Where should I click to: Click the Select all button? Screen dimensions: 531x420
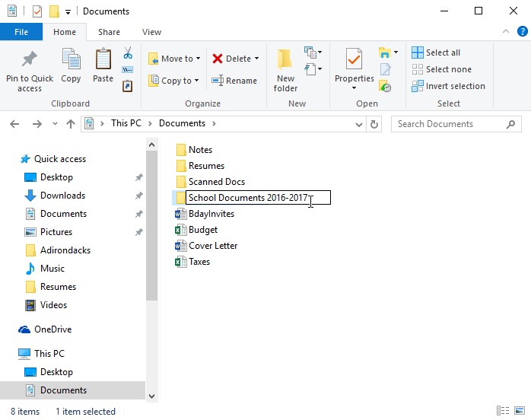[x=436, y=52]
